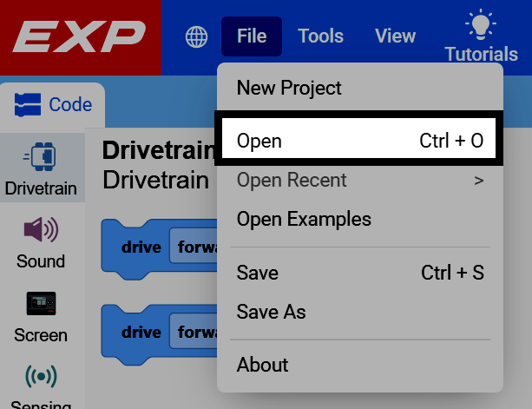
Task: Select the Sound category icon
Action: [x=41, y=229]
